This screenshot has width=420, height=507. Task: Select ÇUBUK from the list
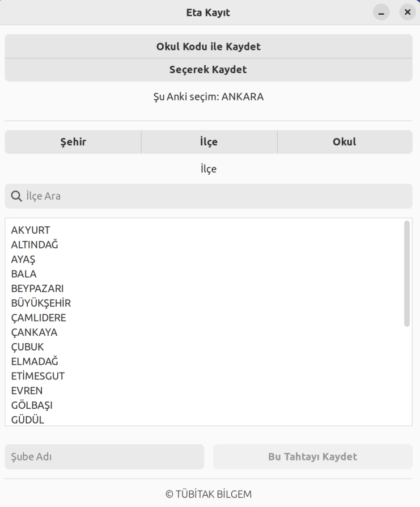(27, 347)
